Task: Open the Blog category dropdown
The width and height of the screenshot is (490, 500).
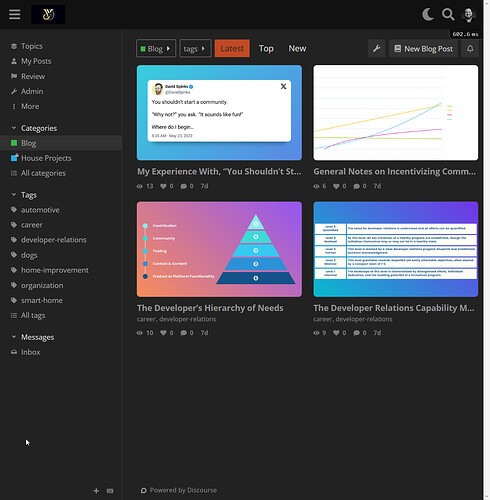Action: tap(156, 48)
